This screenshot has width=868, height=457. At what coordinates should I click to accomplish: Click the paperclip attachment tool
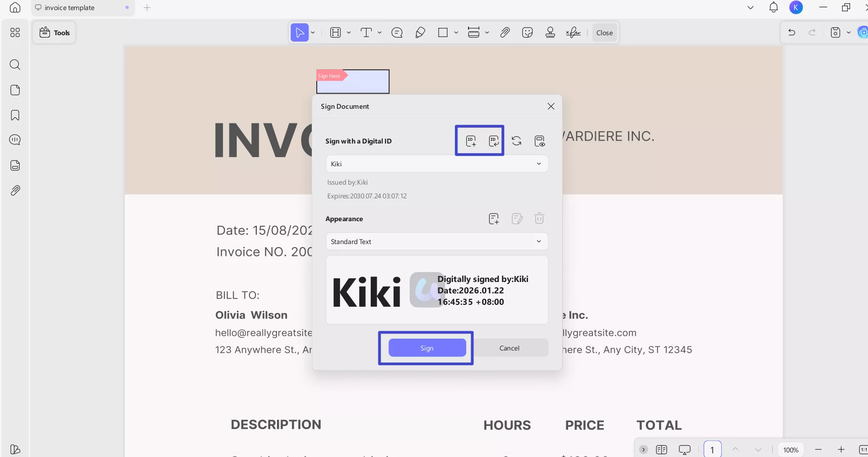tap(505, 32)
